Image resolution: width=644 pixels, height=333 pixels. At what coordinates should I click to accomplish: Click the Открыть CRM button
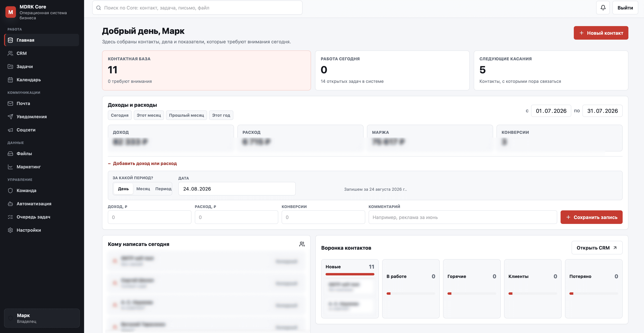click(x=597, y=248)
